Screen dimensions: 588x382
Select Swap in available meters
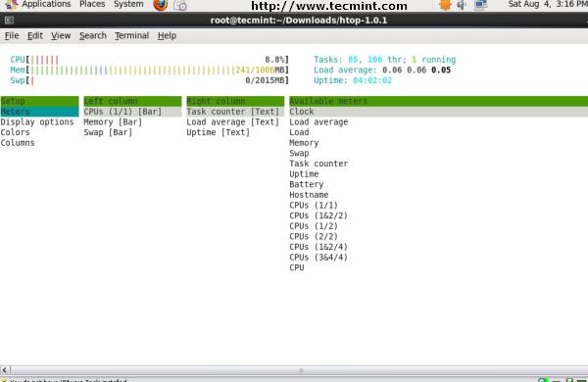pos(299,154)
